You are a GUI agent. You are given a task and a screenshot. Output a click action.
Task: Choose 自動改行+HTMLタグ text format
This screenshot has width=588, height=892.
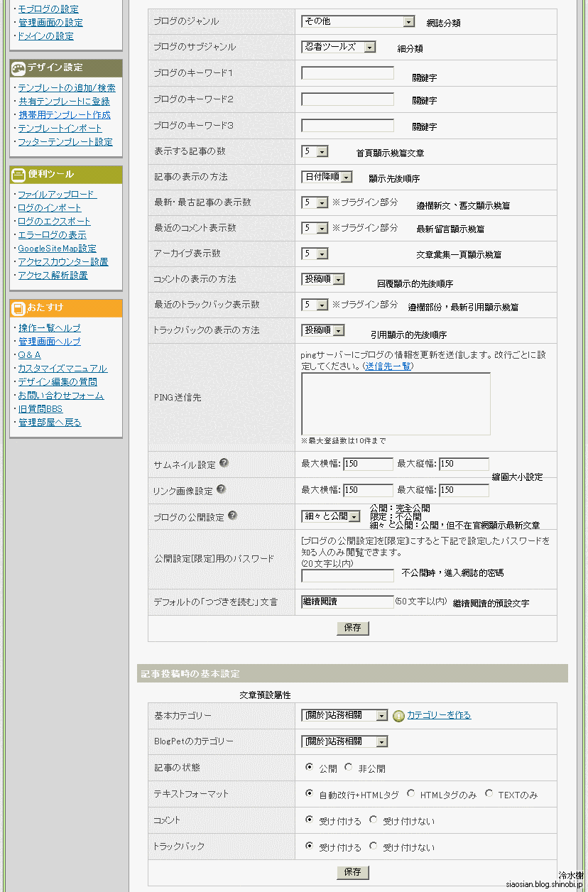click(x=309, y=793)
